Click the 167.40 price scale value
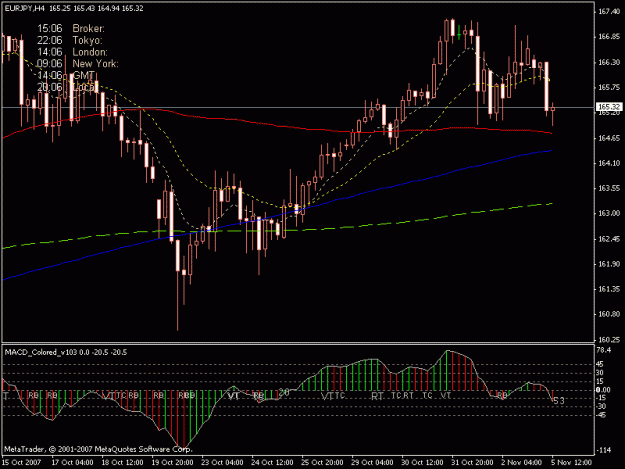This screenshot has width=625, height=469. pos(609,12)
